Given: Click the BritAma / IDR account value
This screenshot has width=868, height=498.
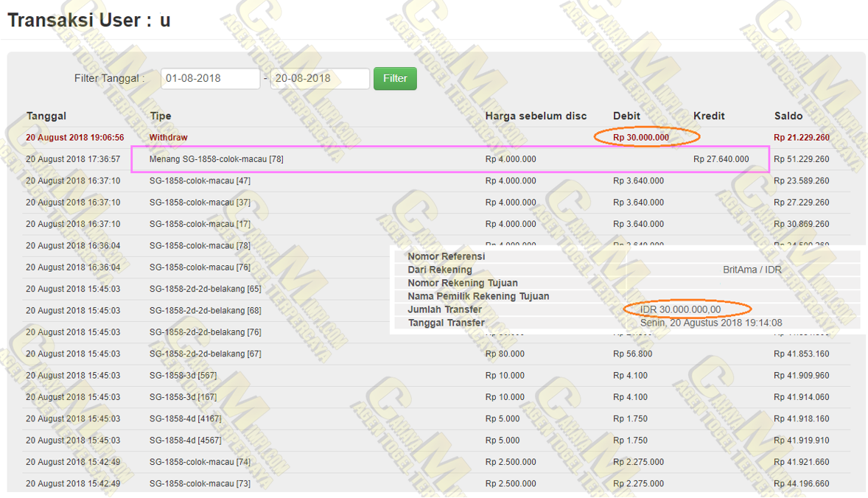Looking at the screenshot, I should point(752,270).
